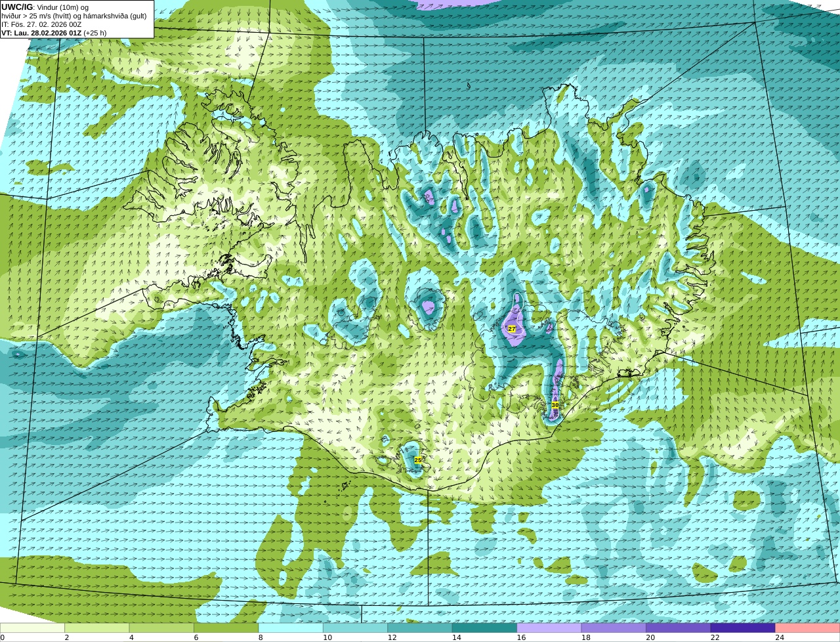Click the scale label '14' below the color bar
The image size is (840, 642).
[x=457, y=637]
